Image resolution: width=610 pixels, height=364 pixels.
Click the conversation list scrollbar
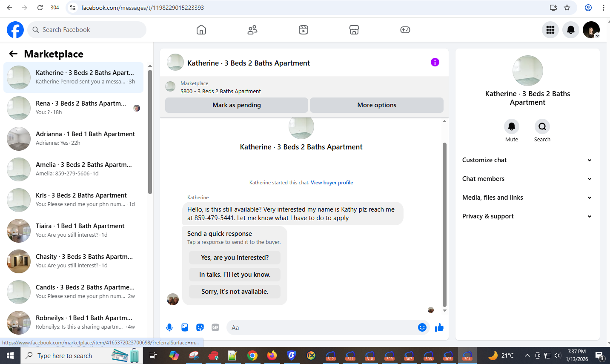[150, 132]
